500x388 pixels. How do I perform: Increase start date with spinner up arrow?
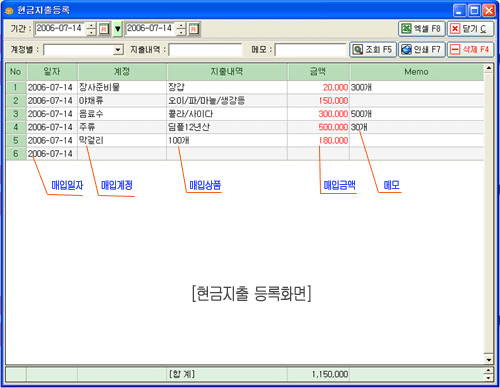[91, 26]
